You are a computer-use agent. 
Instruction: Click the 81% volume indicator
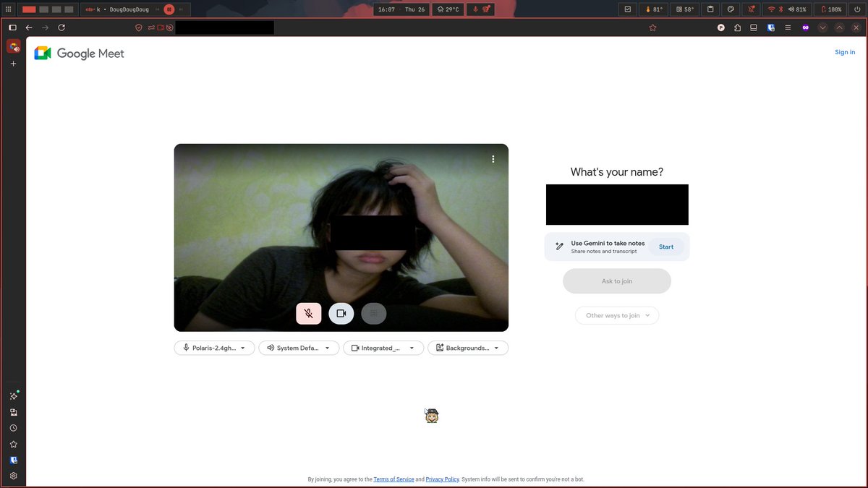pos(797,9)
